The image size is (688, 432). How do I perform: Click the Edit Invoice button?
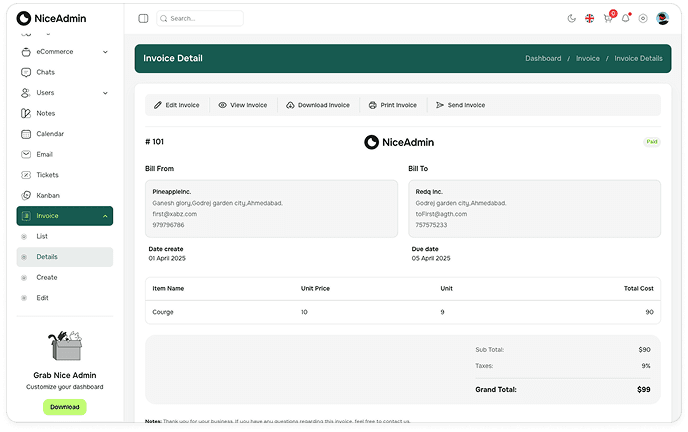point(177,105)
